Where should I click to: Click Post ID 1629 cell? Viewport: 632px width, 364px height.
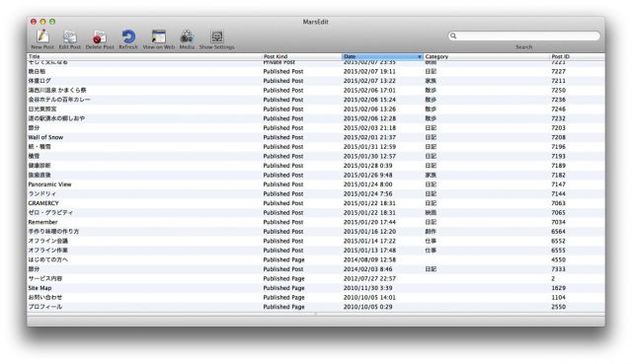558,288
